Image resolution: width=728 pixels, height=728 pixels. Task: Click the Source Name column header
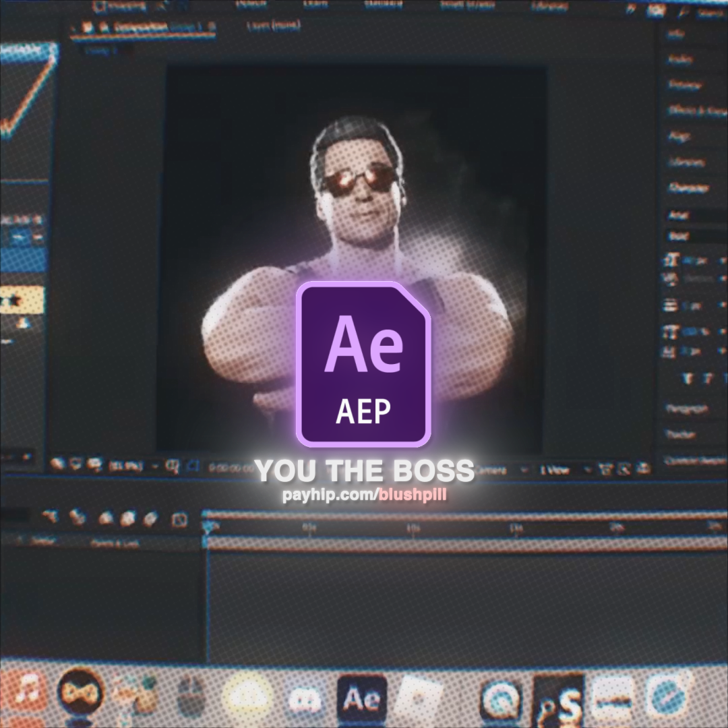point(42,540)
